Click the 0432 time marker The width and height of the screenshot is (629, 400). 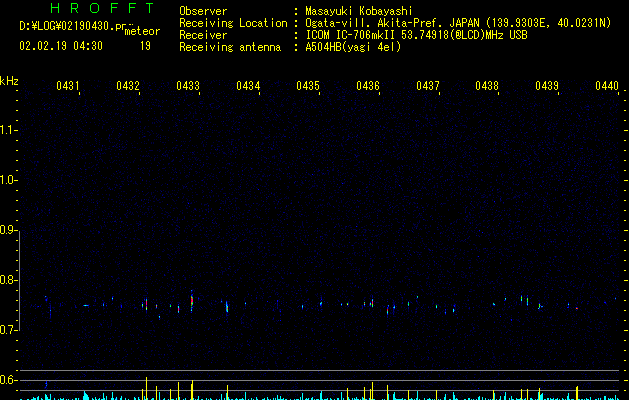[128, 86]
